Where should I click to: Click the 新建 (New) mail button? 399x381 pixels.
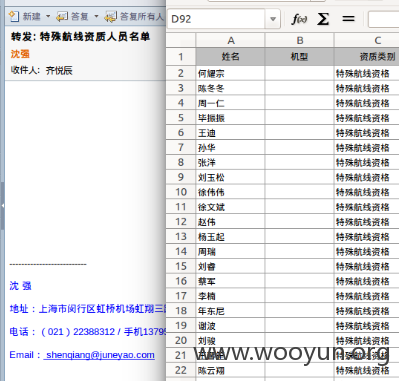coord(25,16)
